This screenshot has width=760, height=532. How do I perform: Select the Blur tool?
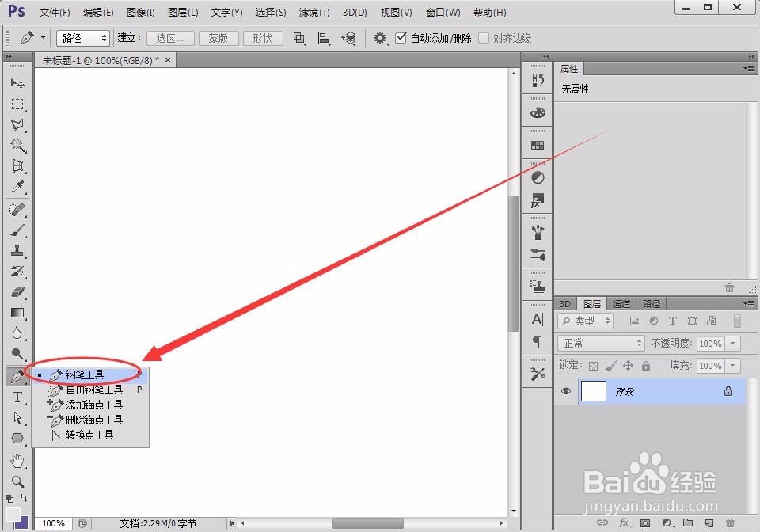[17, 333]
